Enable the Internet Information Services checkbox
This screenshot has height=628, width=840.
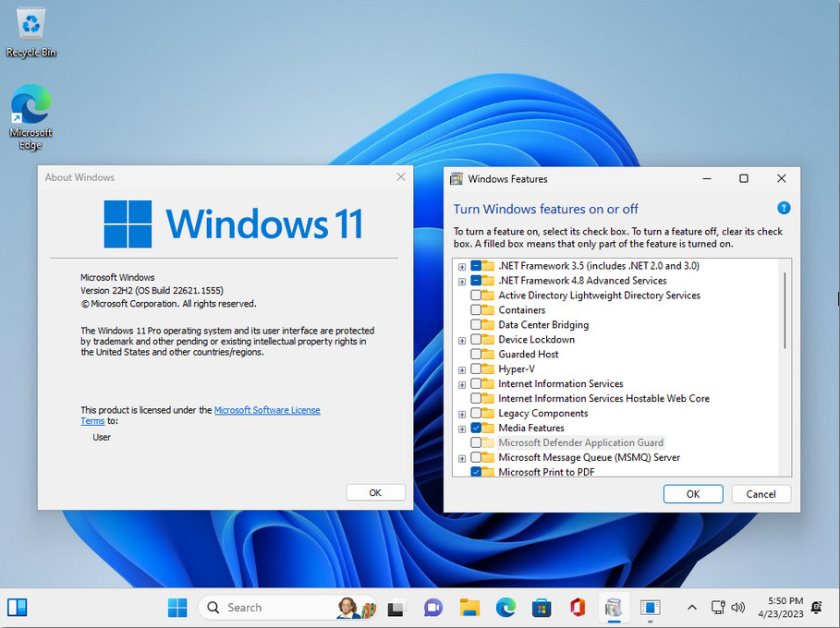pos(476,384)
